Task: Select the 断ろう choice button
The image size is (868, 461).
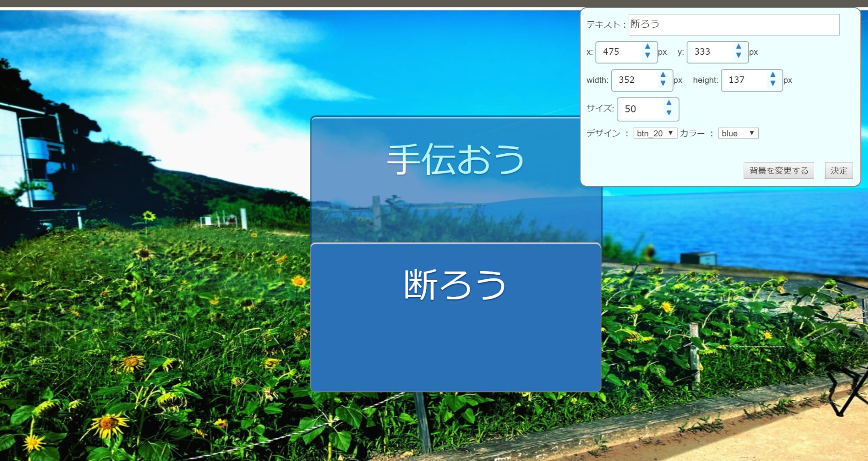Action: pos(456,317)
